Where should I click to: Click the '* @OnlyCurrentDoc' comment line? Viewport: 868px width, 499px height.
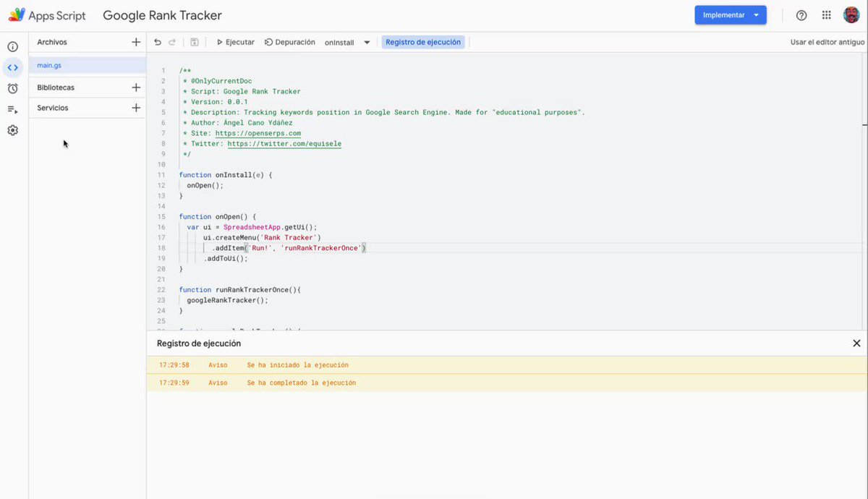point(217,81)
